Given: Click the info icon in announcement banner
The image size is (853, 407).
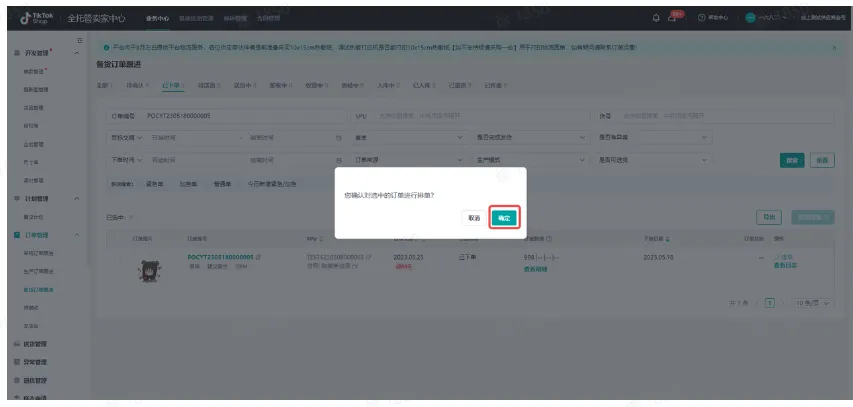Looking at the screenshot, I should coord(107,48).
